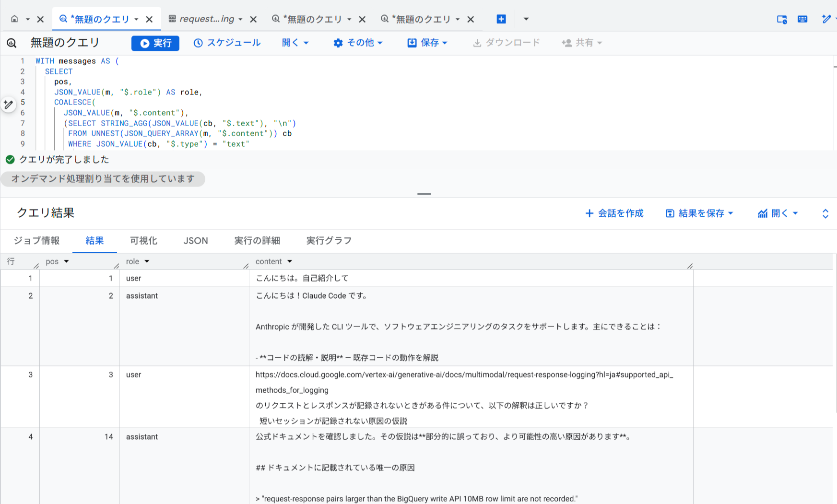
Task: Switch to the JSON results tab
Action: [x=195, y=241]
